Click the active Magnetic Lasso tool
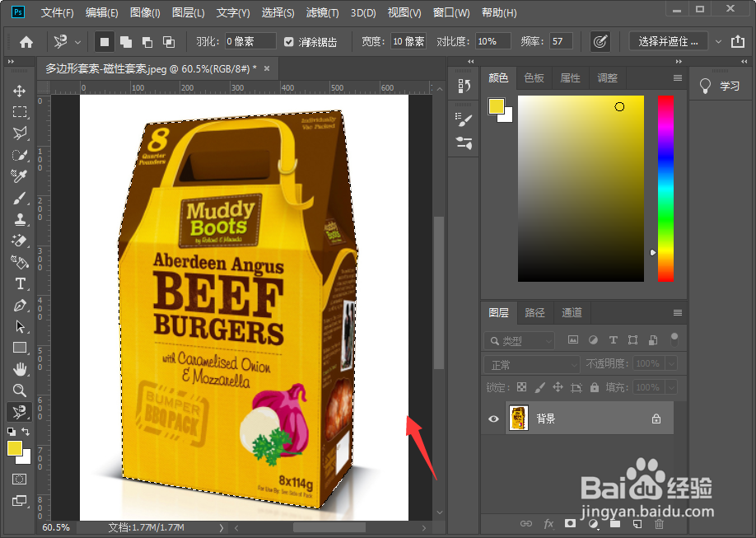The image size is (756, 538). pos(19,412)
